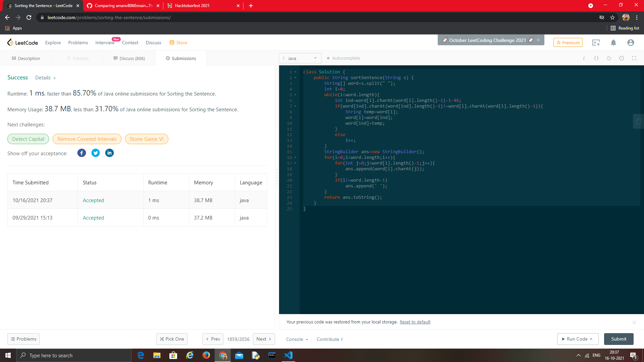The width and height of the screenshot is (644, 362).
Task: Click the editor fullscreen icon
Action: click(x=634, y=58)
